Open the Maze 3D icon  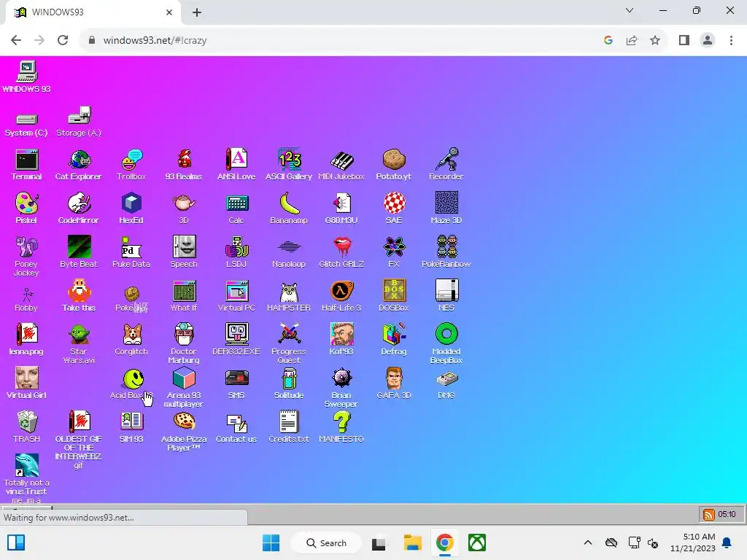446,209
